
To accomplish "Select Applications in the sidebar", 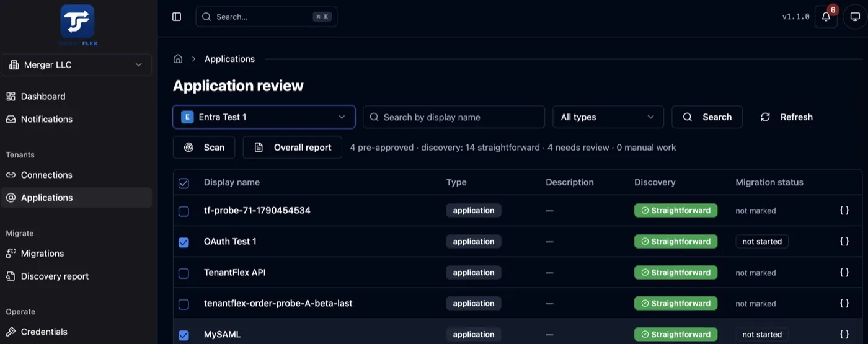I will coord(76,198).
